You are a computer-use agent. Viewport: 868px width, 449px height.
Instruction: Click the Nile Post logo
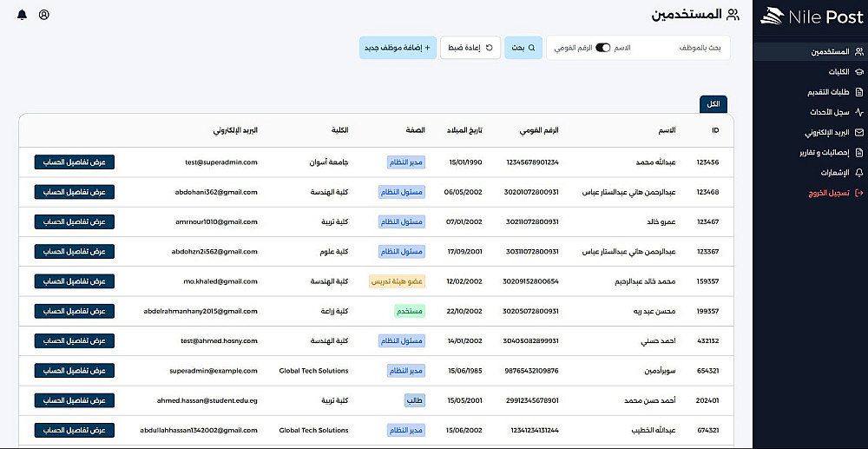point(811,17)
